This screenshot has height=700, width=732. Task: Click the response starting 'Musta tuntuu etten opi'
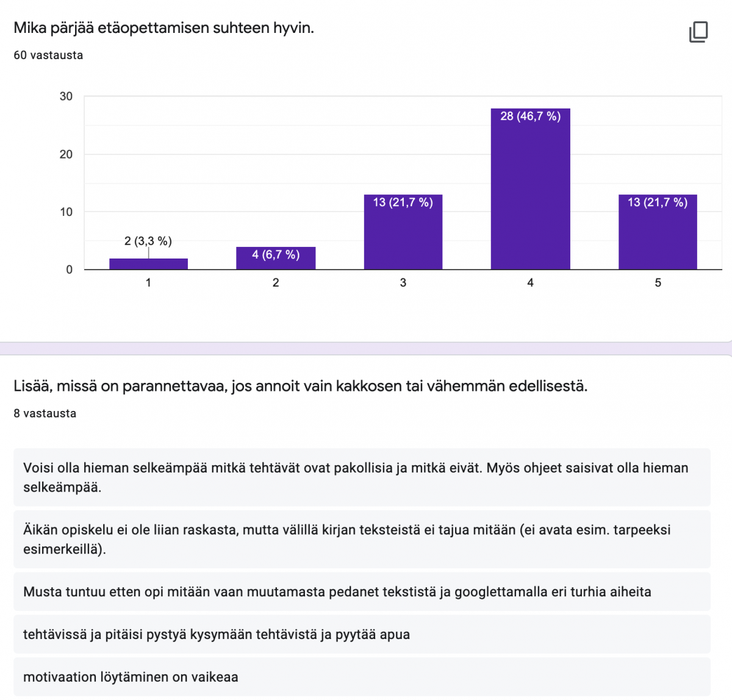pos(362,591)
